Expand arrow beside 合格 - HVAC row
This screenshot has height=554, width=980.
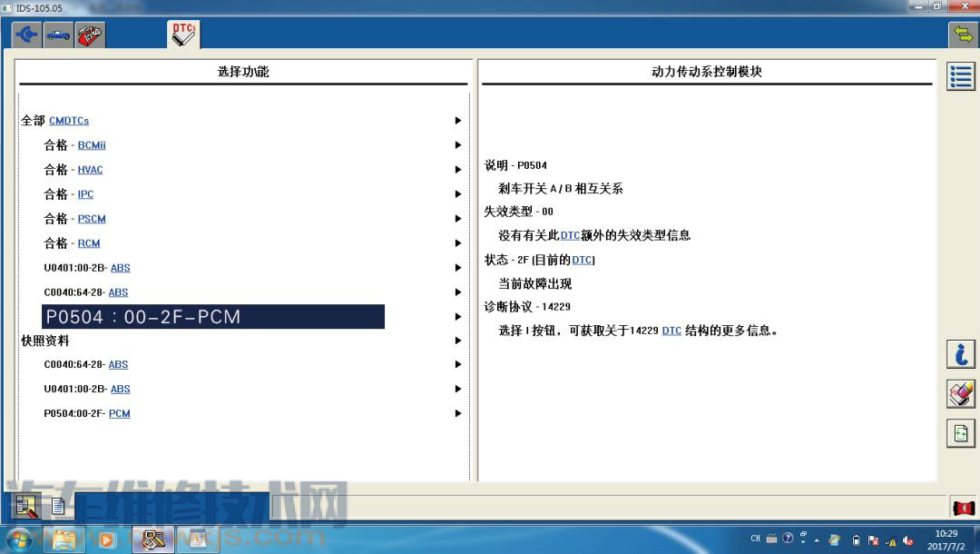pos(458,170)
